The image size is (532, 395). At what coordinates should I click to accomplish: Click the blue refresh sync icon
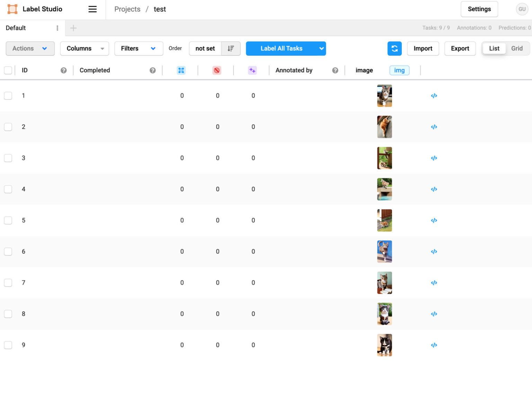pos(394,49)
